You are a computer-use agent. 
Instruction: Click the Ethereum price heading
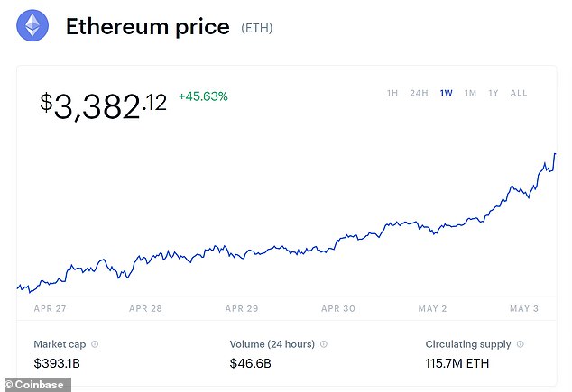coord(147,27)
